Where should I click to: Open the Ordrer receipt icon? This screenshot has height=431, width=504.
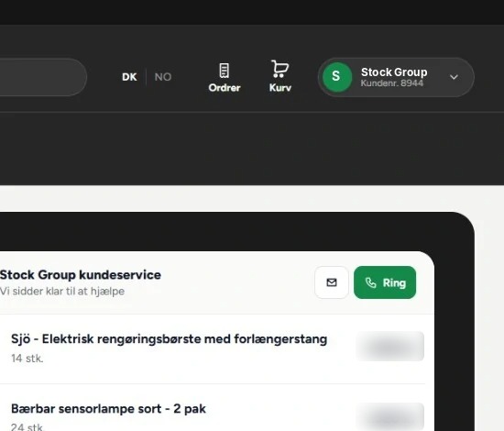click(x=224, y=70)
